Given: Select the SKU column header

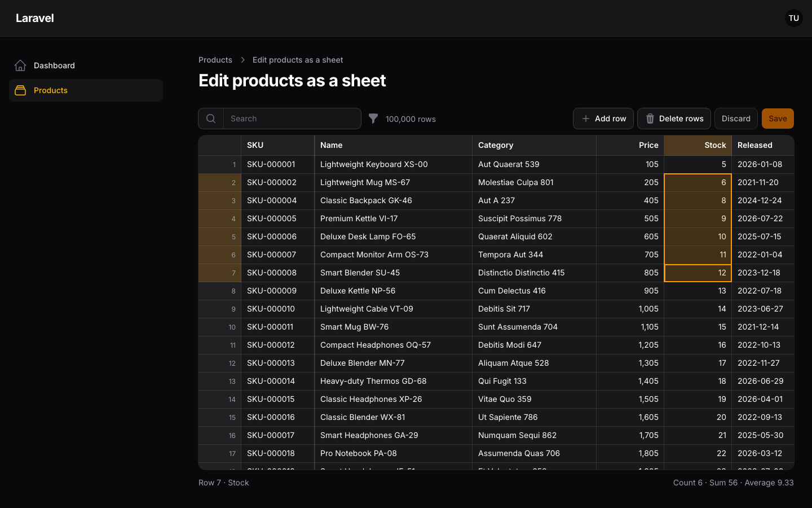Looking at the screenshot, I should point(277,145).
